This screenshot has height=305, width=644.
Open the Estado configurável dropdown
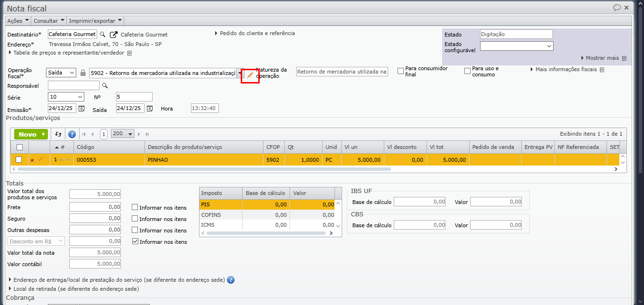click(516, 46)
